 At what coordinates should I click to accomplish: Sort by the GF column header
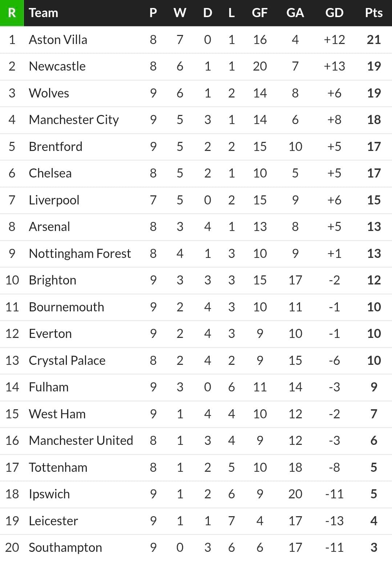click(260, 13)
